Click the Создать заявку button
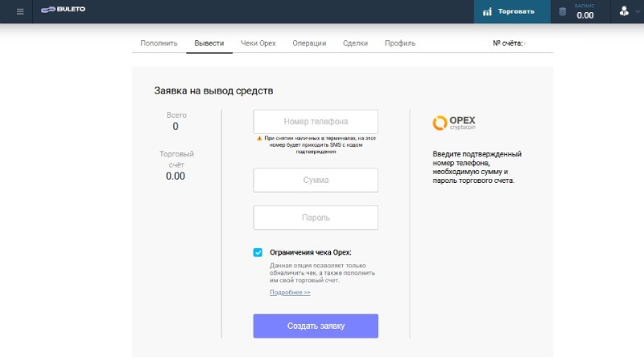This screenshot has height=361, width=644. coord(316,326)
